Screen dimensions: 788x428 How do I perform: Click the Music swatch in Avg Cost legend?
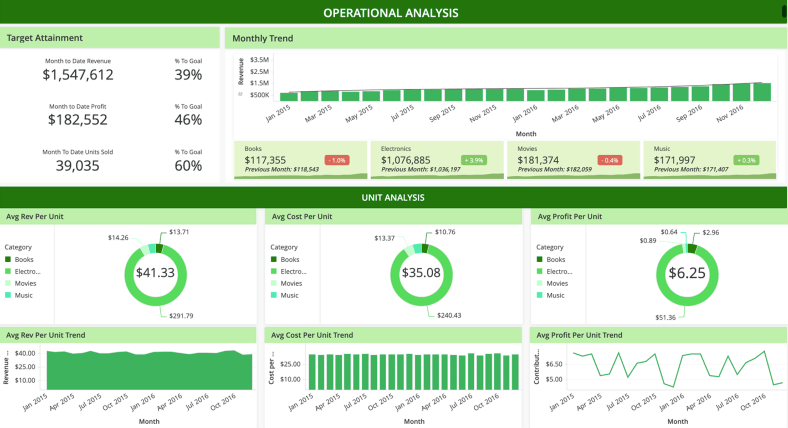click(275, 295)
